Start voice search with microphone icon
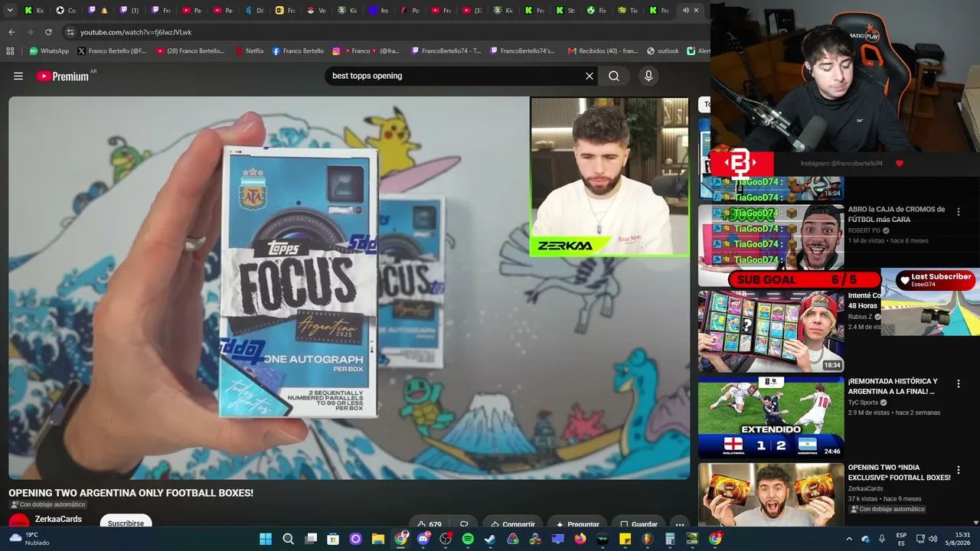The image size is (980, 551). coord(648,76)
